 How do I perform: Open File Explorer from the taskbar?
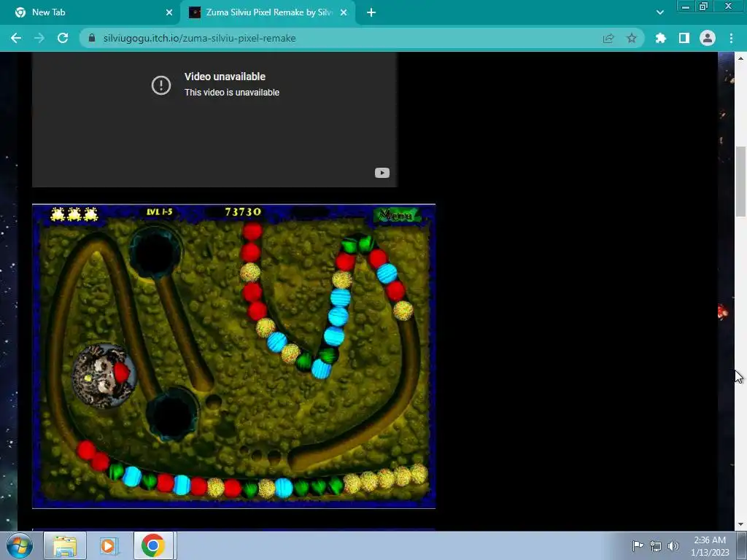coord(65,545)
